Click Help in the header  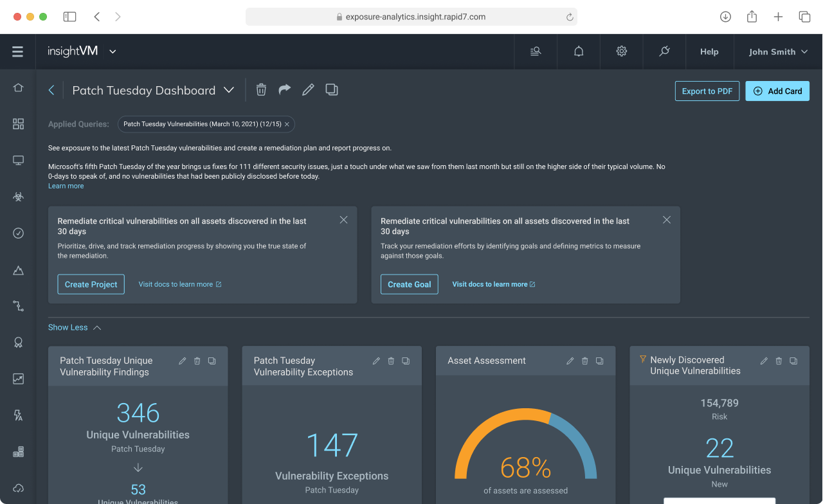click(x=709, y=52)
